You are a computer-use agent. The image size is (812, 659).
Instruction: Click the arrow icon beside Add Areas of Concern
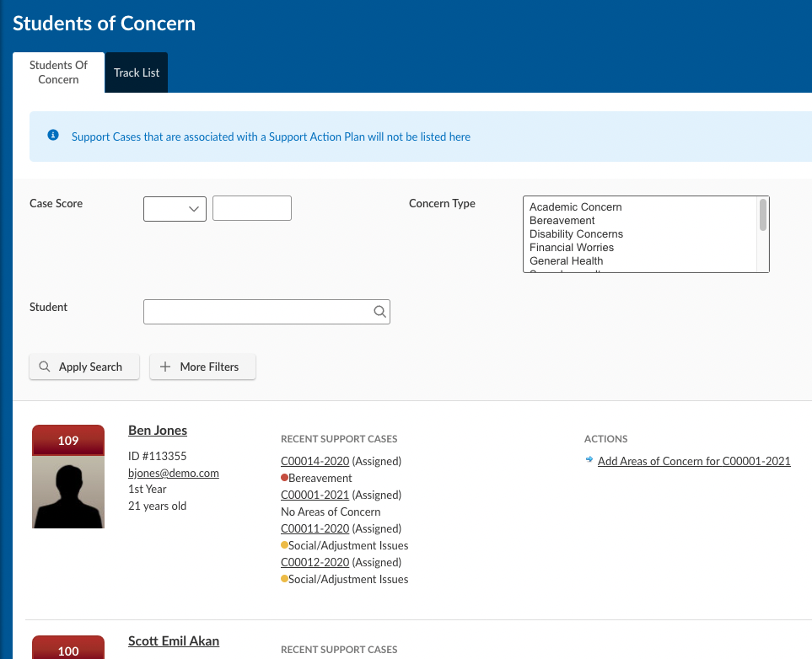tap(589, 460)
